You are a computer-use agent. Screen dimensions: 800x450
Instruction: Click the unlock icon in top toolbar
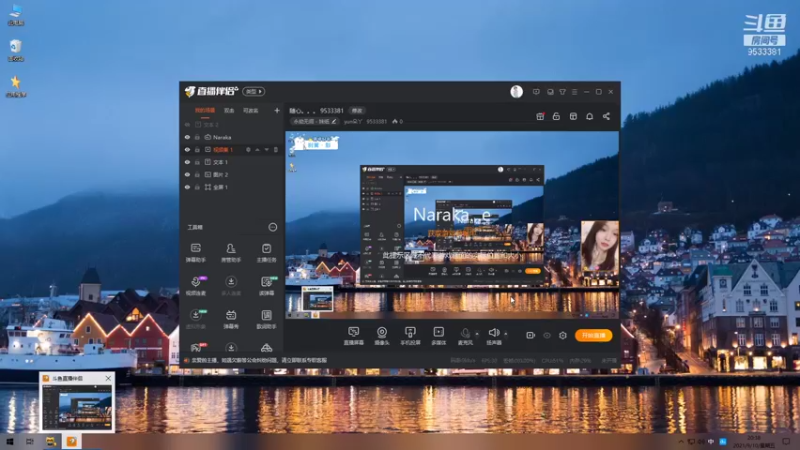coord(556,116)
